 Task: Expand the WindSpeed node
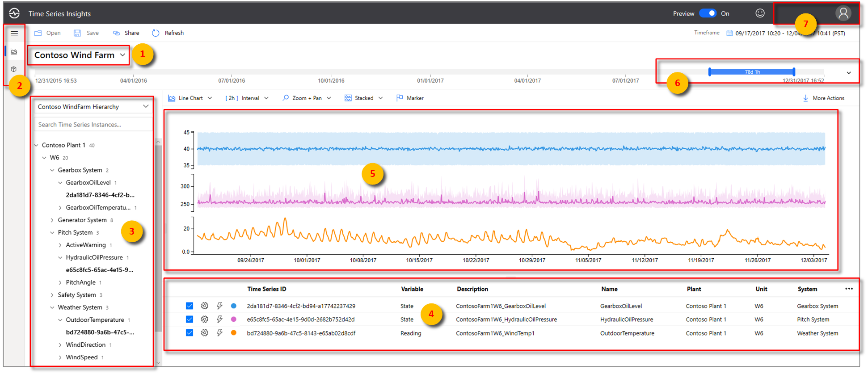point(60,357)
